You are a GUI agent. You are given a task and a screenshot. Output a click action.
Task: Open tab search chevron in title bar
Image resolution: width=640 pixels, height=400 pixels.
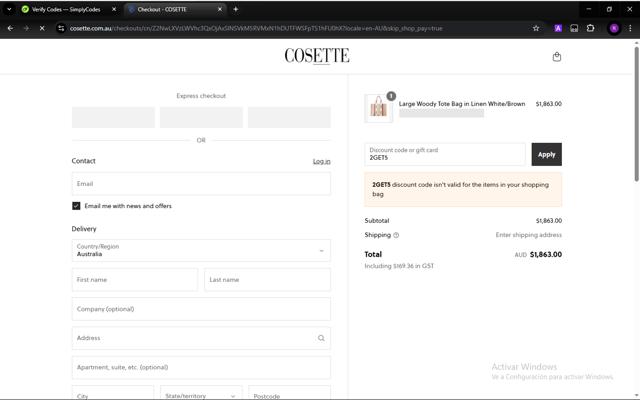[x=9, y=9]
